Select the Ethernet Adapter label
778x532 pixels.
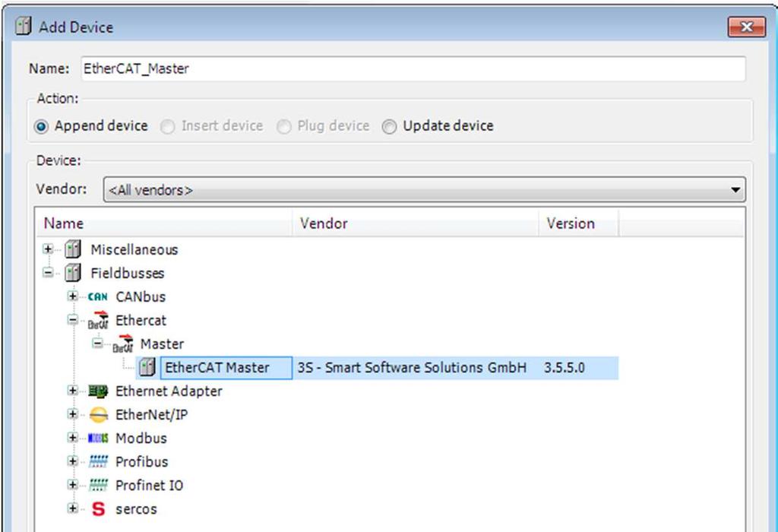(x=169, y=391)
